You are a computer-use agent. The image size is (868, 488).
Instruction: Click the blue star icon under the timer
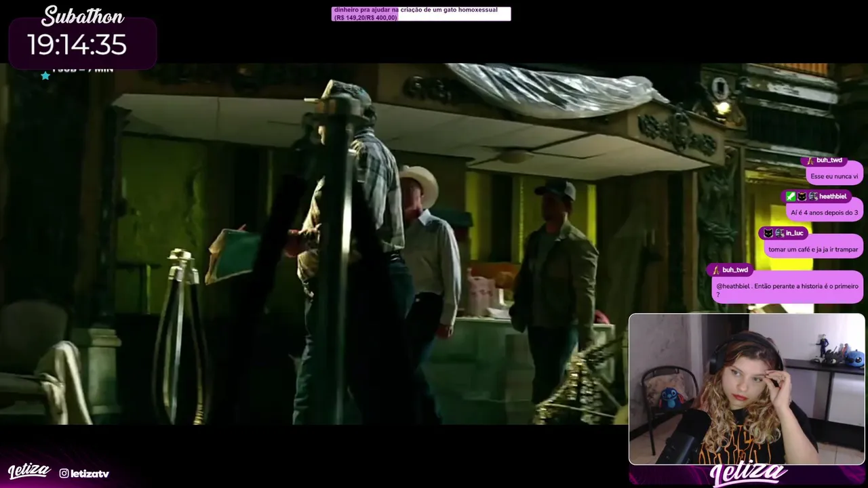pos(45,75)
